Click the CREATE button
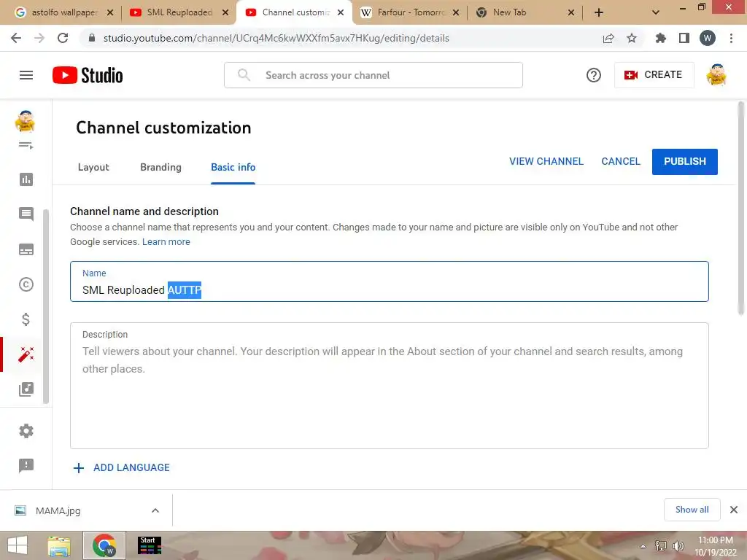 pos(654,75)
